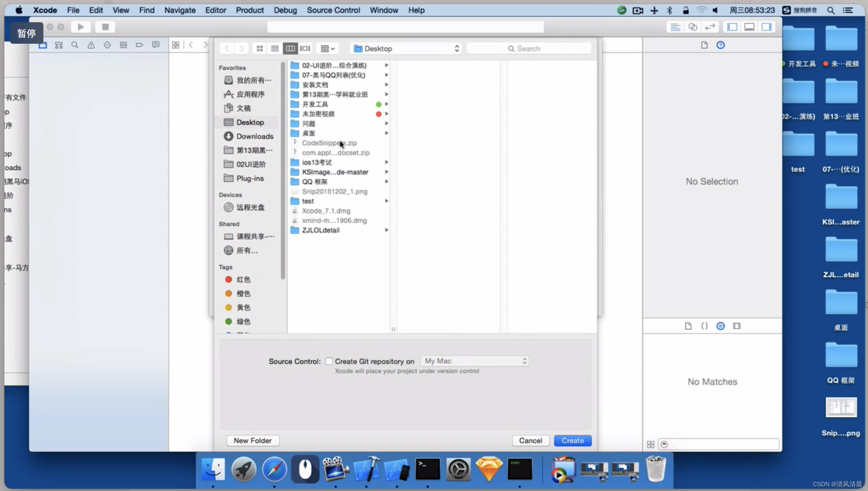Open Spotlight search in menu bar
This screenshot has width=868, height=491.
click(831, 10)
